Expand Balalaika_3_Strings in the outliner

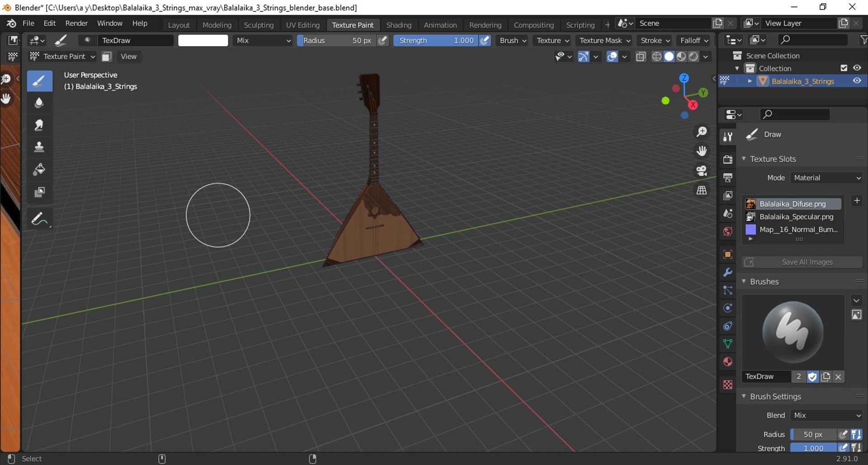[750, 81]
